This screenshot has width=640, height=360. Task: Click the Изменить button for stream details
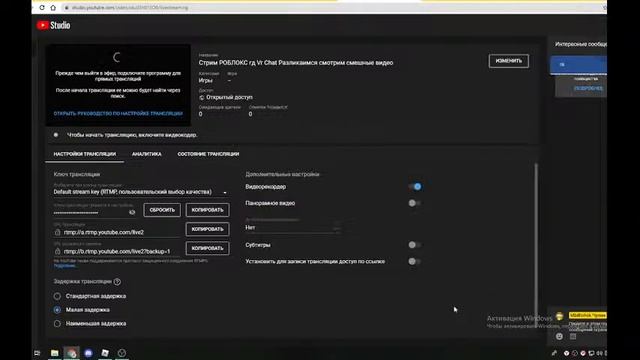coord(509,61)
